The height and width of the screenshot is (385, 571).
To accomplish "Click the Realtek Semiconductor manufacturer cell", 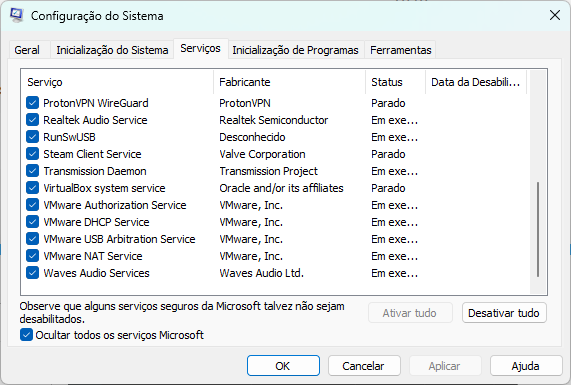I will coord(273,120).
